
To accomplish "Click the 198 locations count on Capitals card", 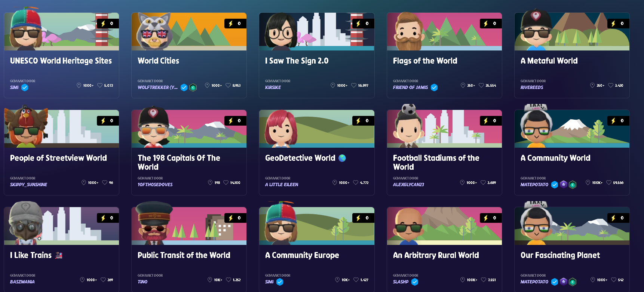I will click(x=217, y=183).
